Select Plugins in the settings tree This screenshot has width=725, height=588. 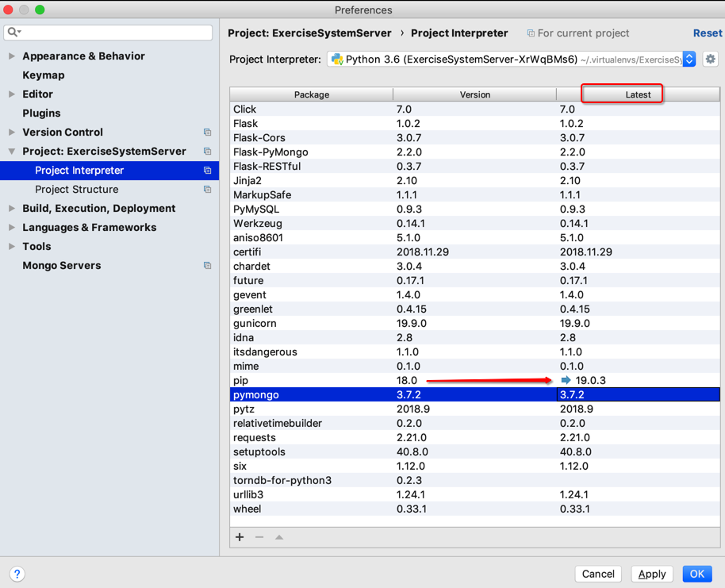pyautogui.click(x=41, y=113)
